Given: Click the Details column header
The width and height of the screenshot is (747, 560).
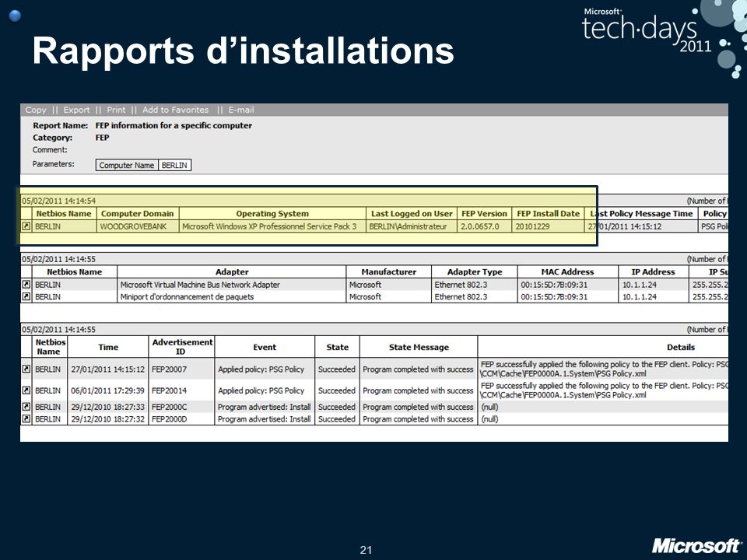Looking at the screenshot, I should pos(681,347).
